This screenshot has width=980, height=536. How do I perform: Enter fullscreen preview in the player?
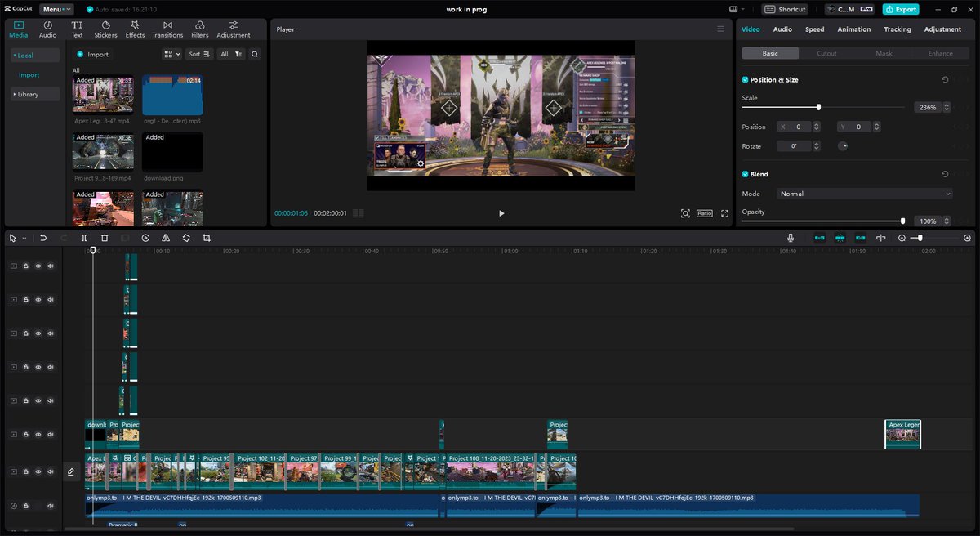pos(724,213)
